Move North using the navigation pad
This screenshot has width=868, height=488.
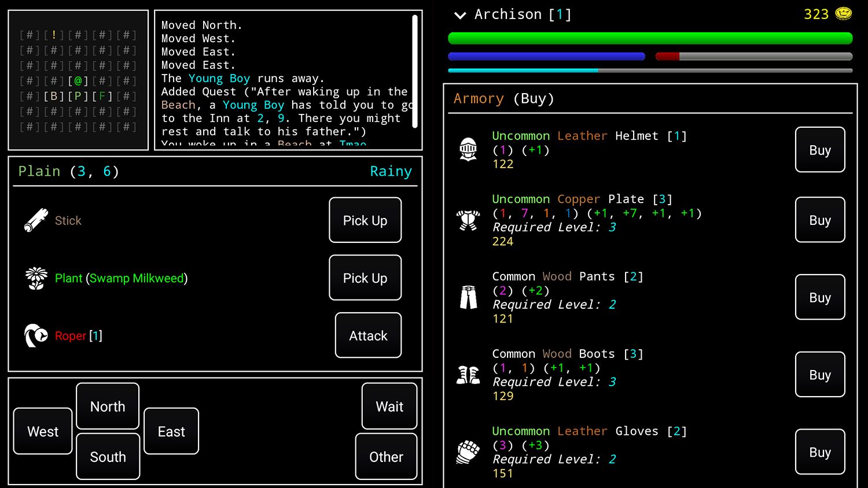coord(108,406)
